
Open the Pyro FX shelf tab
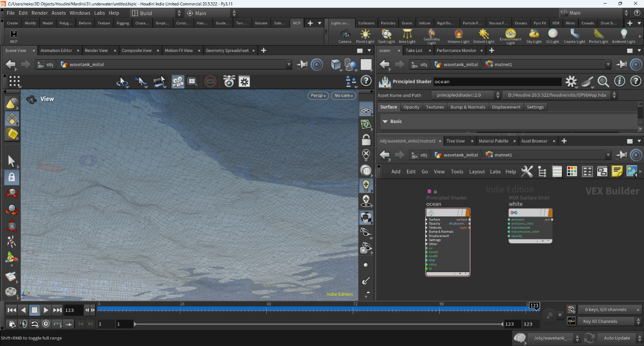539,23
